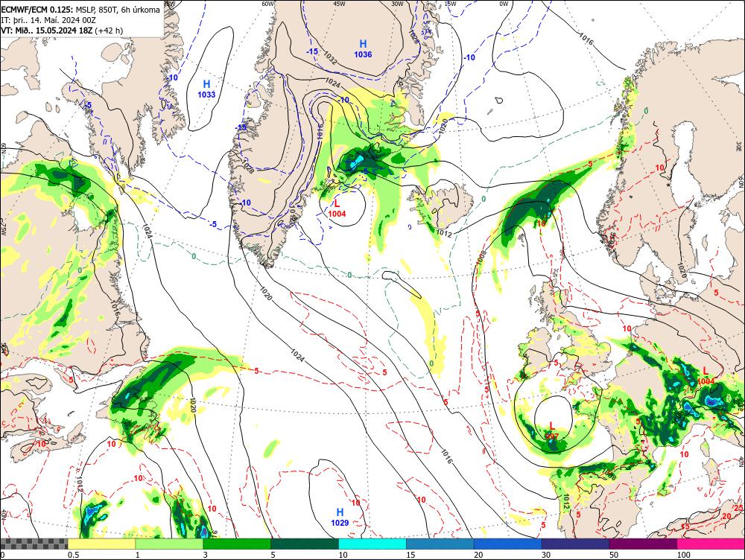745x560 pixels.
Task: Click the dark indigo 30–50 mm legend swatch
Action: [x=575, y=544]
